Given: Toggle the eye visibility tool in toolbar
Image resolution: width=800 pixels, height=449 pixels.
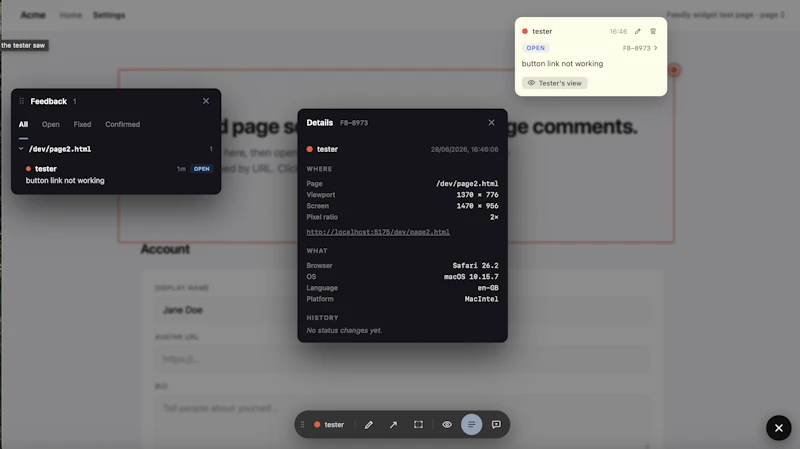Looking at the screenshot, I should [447, 425].
